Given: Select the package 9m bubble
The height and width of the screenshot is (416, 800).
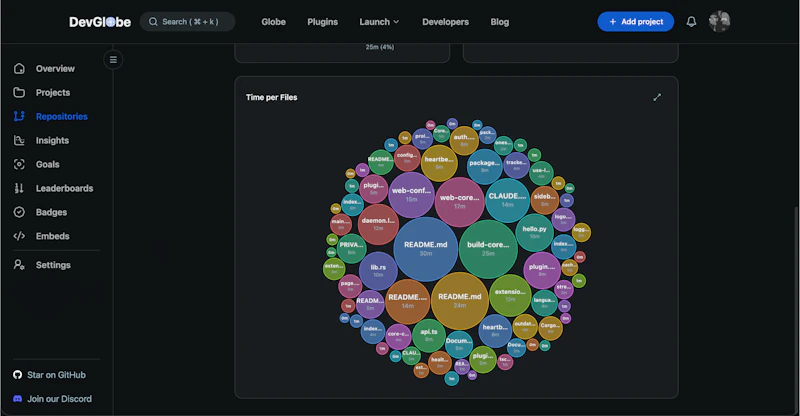Looking at the screenshot, I should pyautogui.click(x=484, y=166).
